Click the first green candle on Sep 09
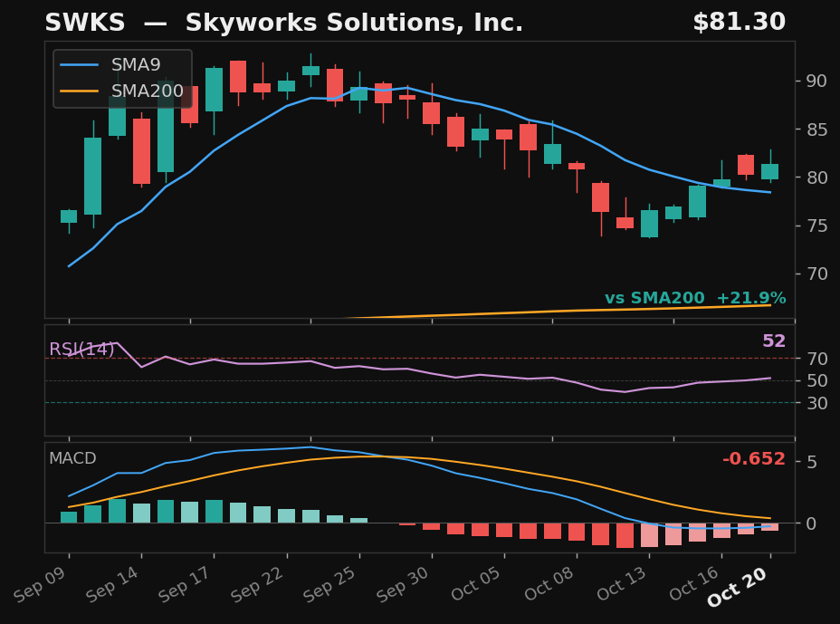Viewport: 840px width, 624px height. 69,216
